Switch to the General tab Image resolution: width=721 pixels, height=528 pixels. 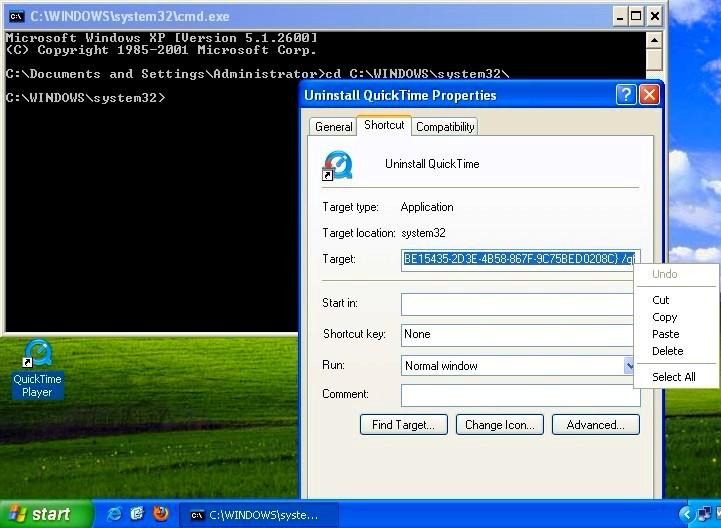click(333, 127)
